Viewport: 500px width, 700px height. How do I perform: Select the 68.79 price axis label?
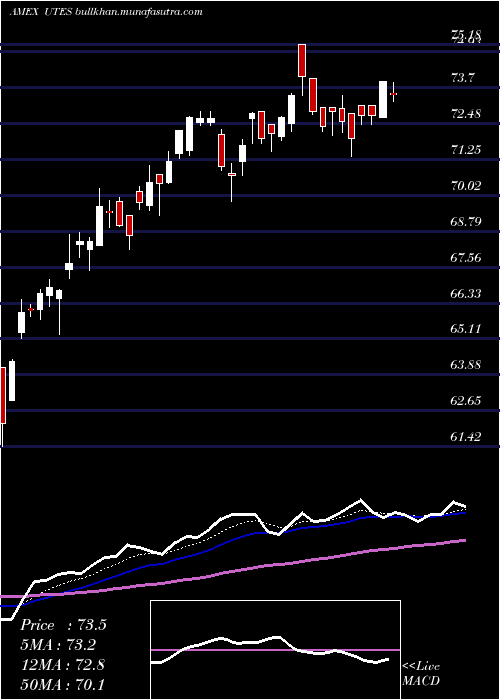[x=466, y=221]
